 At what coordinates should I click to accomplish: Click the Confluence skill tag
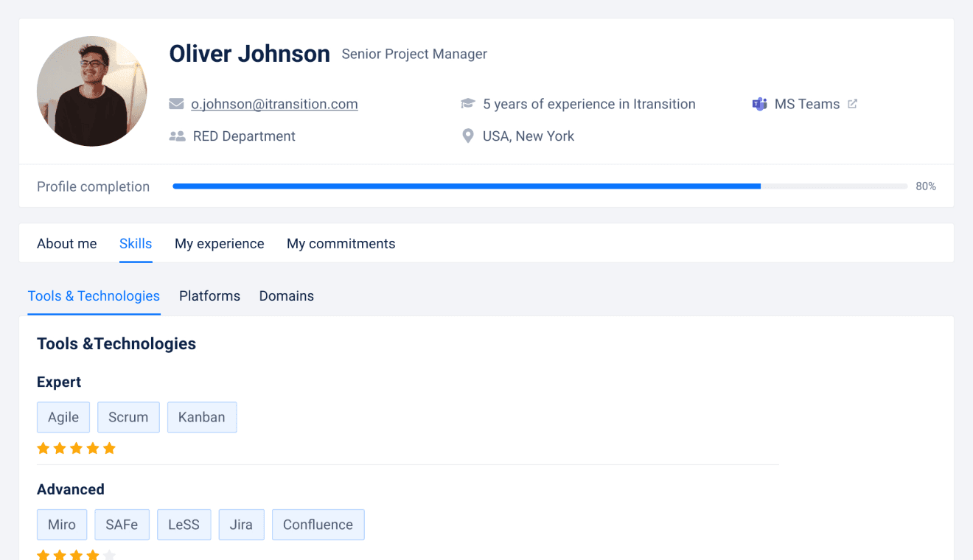coord(318,525)
